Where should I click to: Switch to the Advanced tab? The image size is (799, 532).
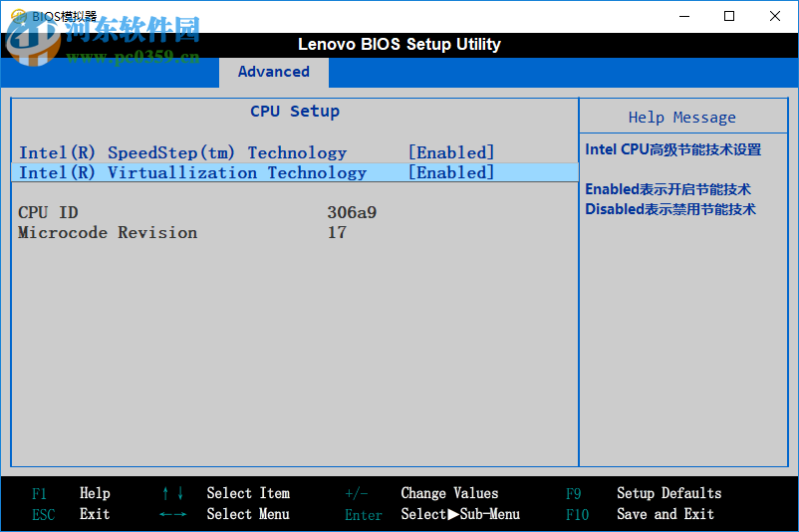(273, 72)
